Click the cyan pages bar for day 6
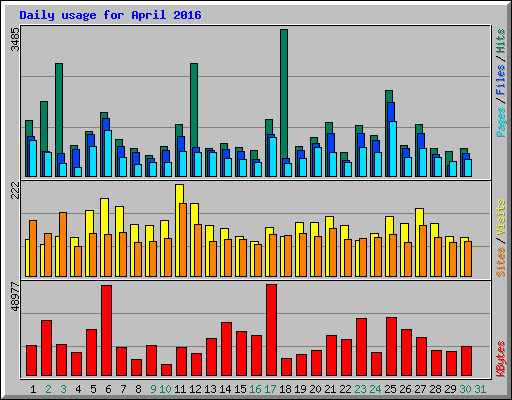The image size is (512, 400). click(108, 153)
